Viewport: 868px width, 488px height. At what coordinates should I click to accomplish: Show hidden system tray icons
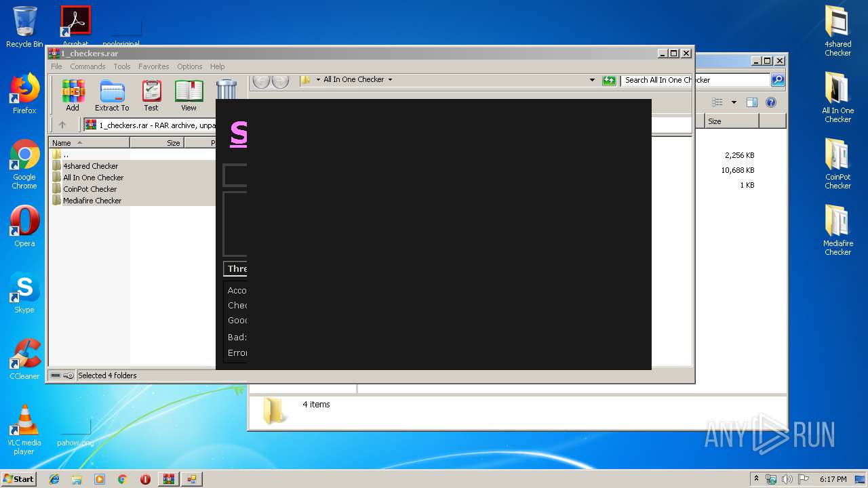pos(757,479)
